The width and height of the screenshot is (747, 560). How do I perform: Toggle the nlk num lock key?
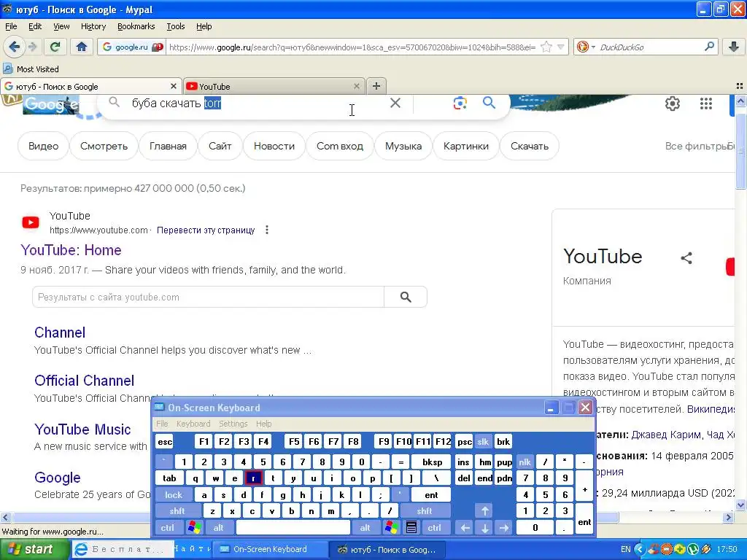click(525, 462)
